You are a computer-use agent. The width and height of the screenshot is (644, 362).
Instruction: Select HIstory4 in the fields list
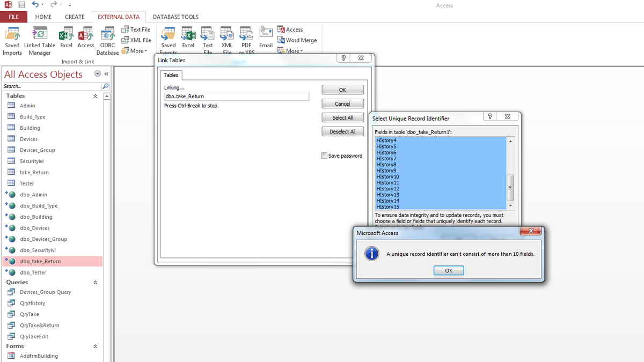click(441, 141)
